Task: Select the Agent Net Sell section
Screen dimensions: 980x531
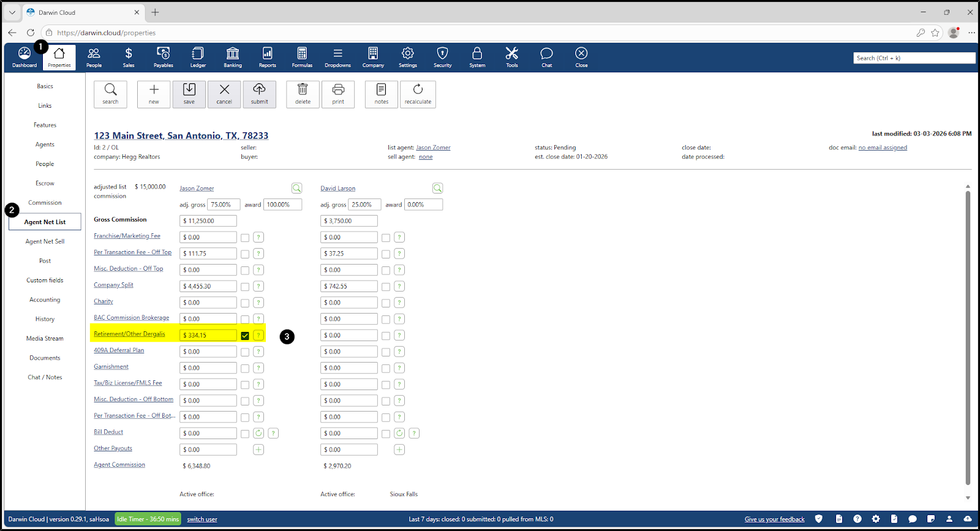Action: (x=45, y=241)
